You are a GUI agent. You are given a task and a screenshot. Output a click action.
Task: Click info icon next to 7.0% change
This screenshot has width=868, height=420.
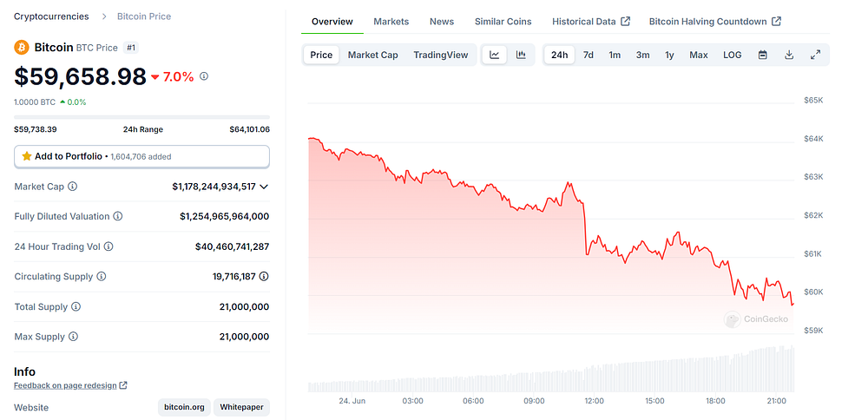[204, 76]
